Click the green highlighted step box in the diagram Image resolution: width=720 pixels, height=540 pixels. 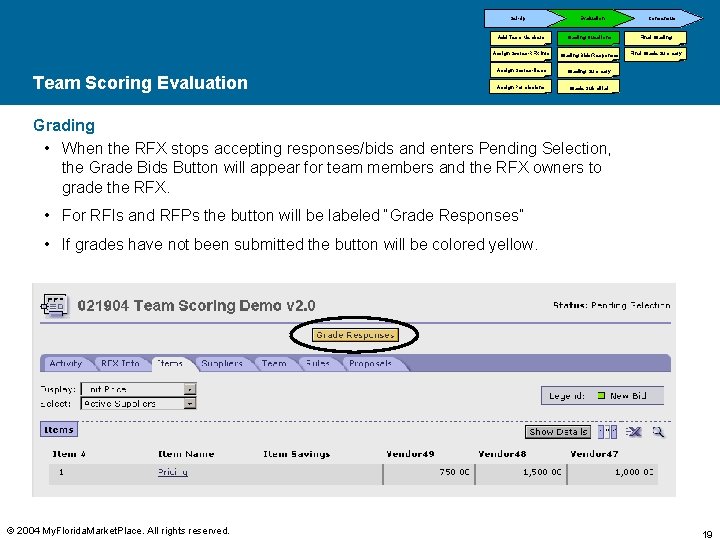[x=588, y=38]
